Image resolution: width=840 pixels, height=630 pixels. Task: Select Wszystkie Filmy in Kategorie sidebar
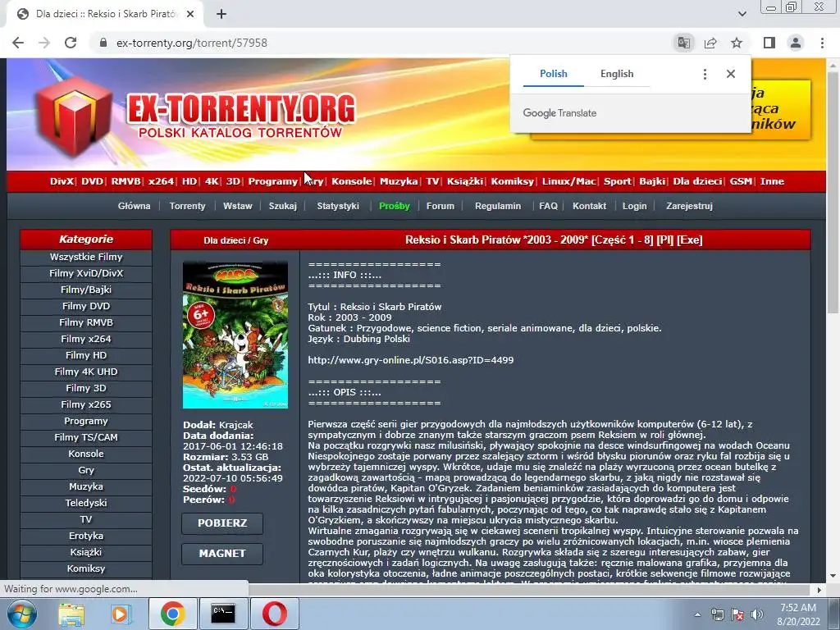(x=86, y=257)
